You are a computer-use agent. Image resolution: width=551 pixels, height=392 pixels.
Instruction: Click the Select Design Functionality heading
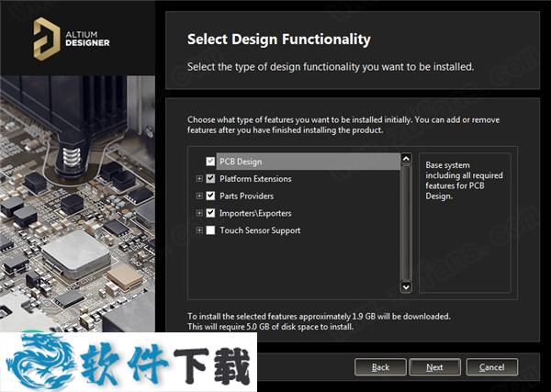coord(278,39)
